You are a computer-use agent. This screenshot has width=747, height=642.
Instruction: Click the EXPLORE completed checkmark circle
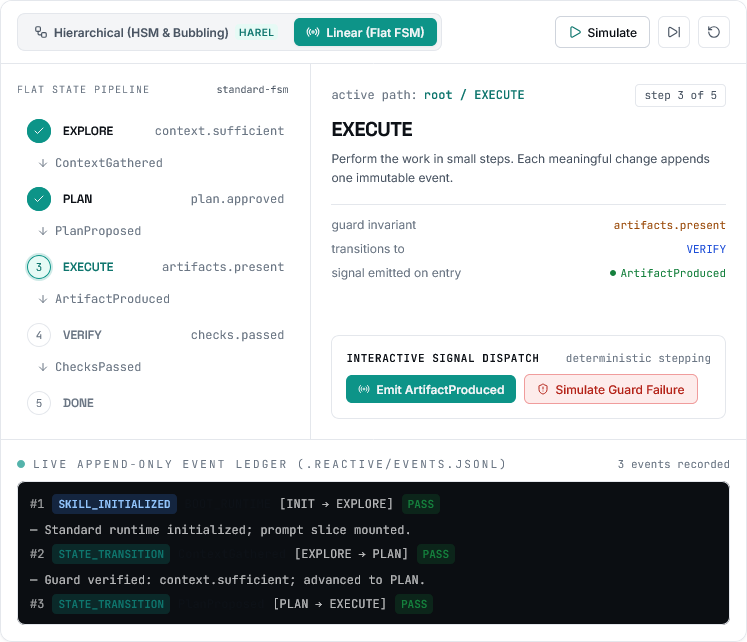point(39,131)
